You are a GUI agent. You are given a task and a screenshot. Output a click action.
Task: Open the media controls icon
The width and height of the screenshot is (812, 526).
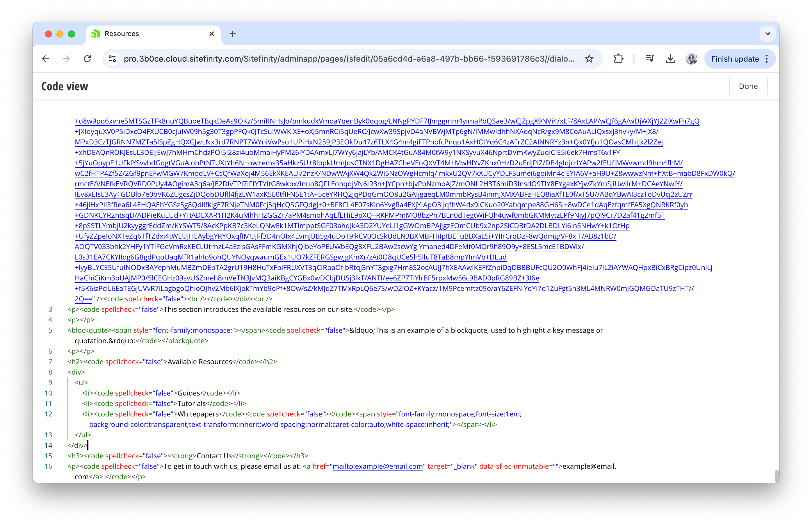(650, 59)
